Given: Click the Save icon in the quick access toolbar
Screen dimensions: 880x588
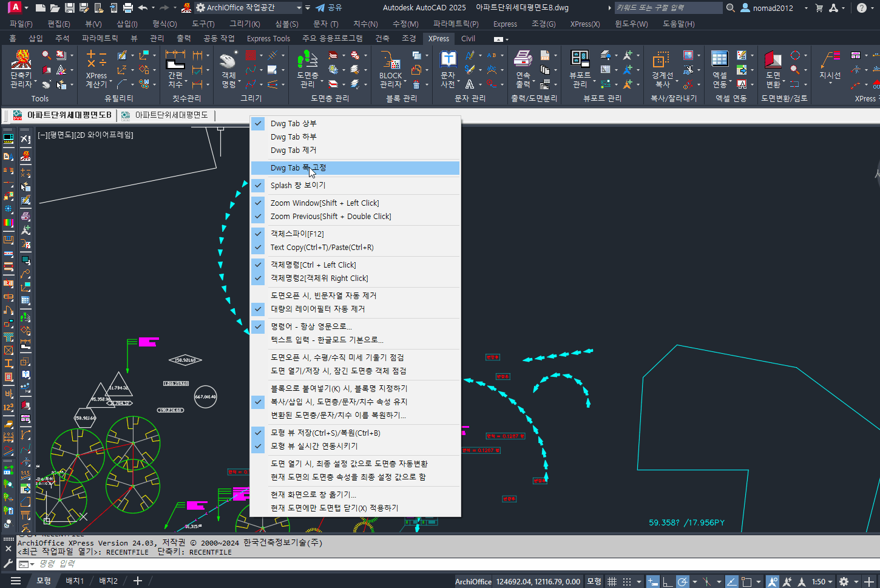Looking at the screenshot, I should click(x=70, y=8).
